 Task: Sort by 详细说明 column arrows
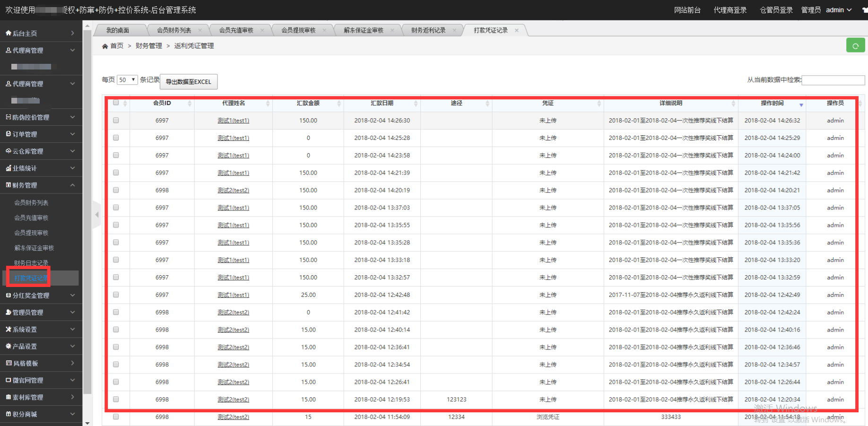pyautogui.click(x=733, y=104)
